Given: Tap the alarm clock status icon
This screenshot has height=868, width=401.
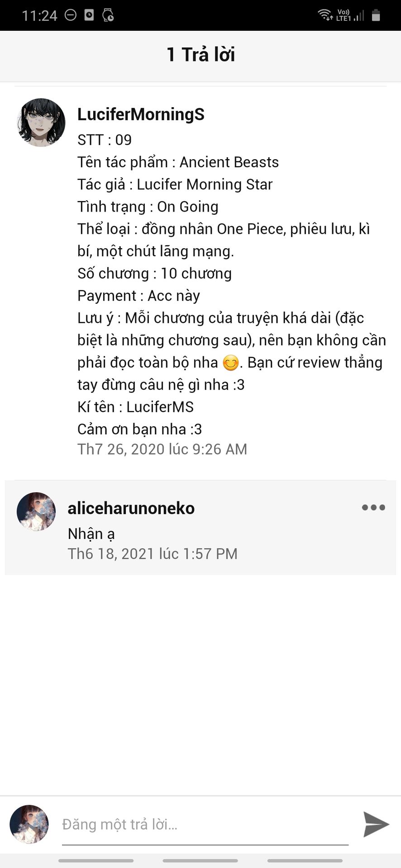Looking at the screenshot, I should (x=108, y=15).
